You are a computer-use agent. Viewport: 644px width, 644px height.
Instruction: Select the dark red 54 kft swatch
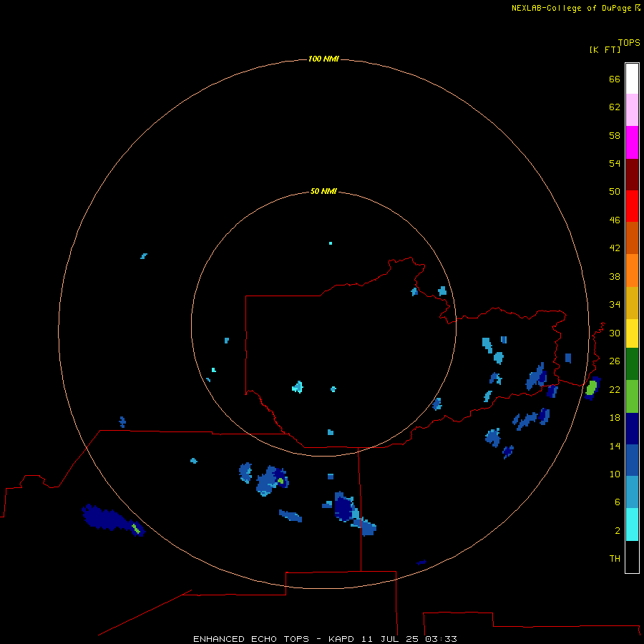(x=632, y=174)
